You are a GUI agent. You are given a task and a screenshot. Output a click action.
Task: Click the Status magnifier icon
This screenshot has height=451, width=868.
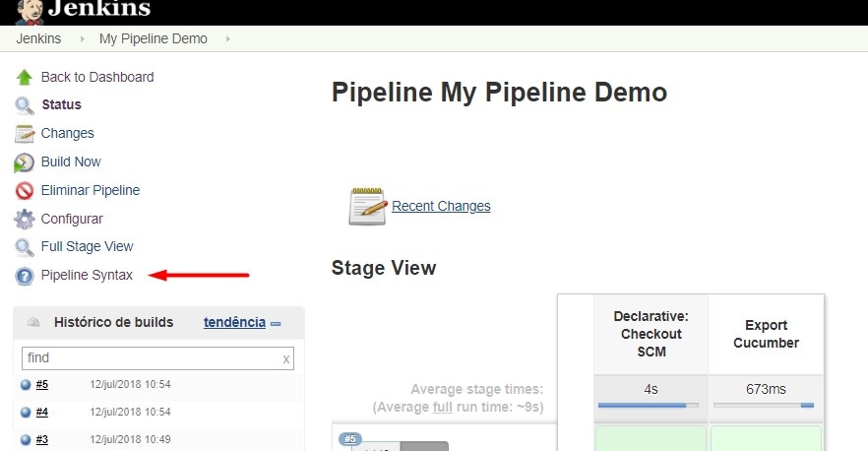(25, 105)
